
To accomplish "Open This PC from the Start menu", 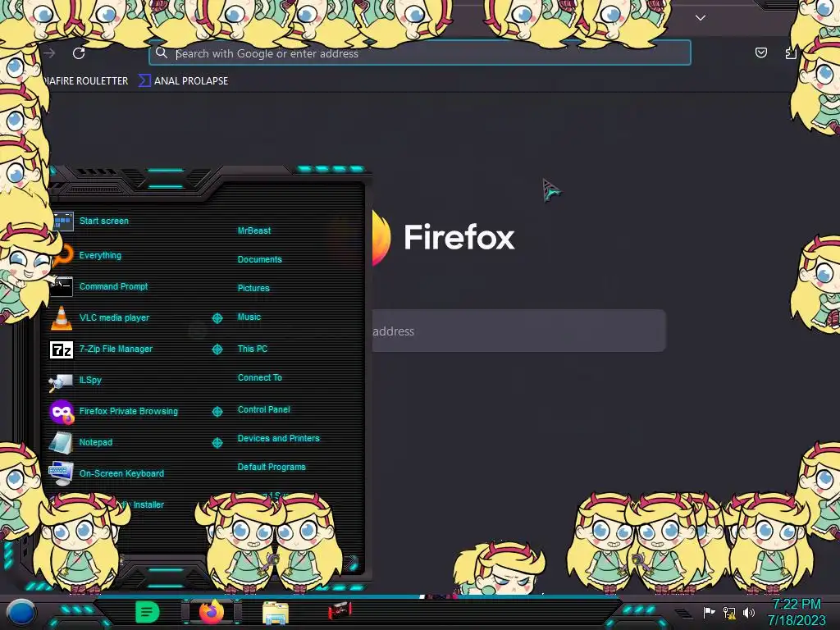I will coord(253,348).
